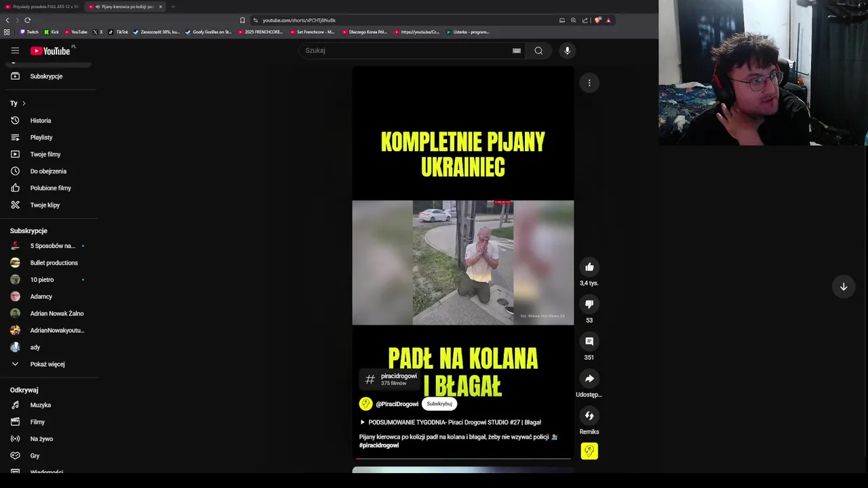Screen dimensions: 868x488
Task: Pause the playing short video
Action: (x=463, y=263)
